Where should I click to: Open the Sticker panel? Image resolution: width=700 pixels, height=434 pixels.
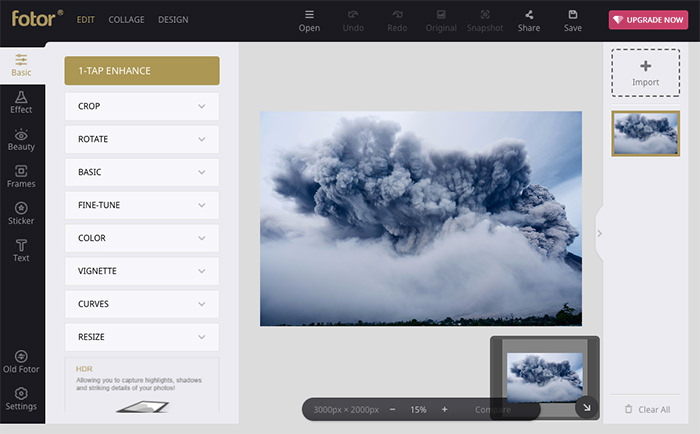point(21,213)
